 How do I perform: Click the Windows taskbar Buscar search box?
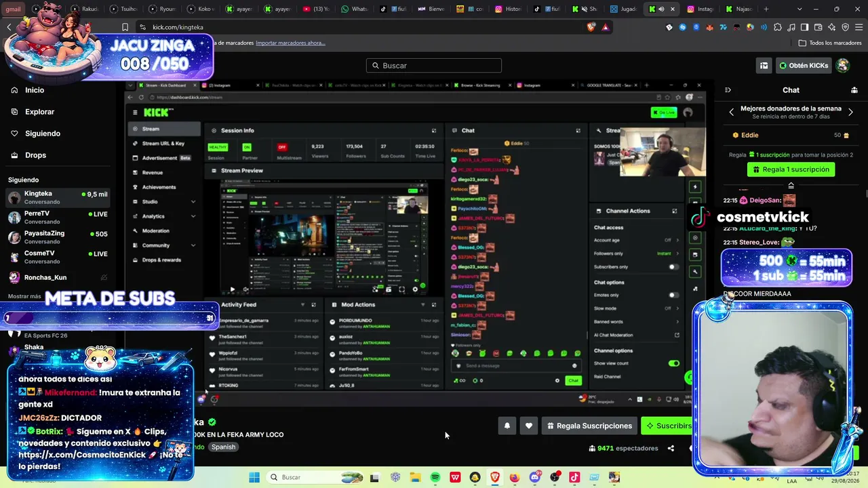314,477
